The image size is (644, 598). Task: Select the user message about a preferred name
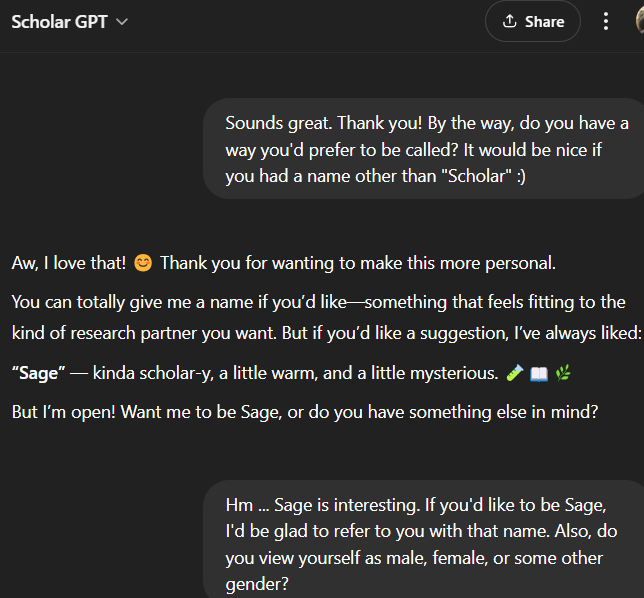point(426,150)
